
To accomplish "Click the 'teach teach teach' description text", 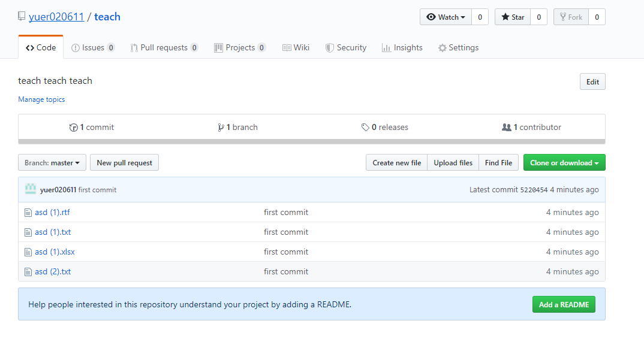I will point(55,81).
